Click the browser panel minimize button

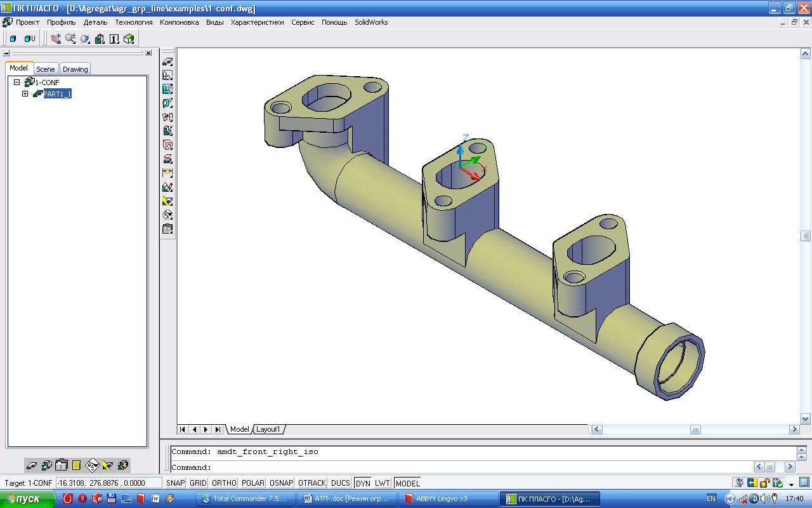(6, 53)
